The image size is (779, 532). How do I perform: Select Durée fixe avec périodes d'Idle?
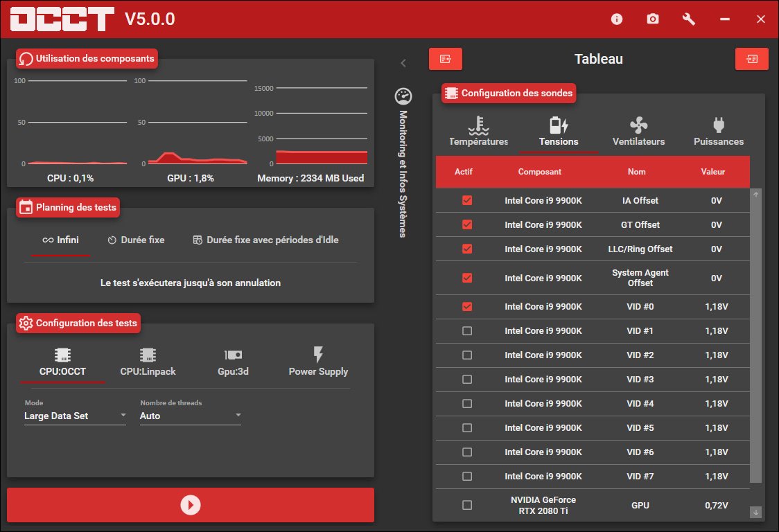265,240
